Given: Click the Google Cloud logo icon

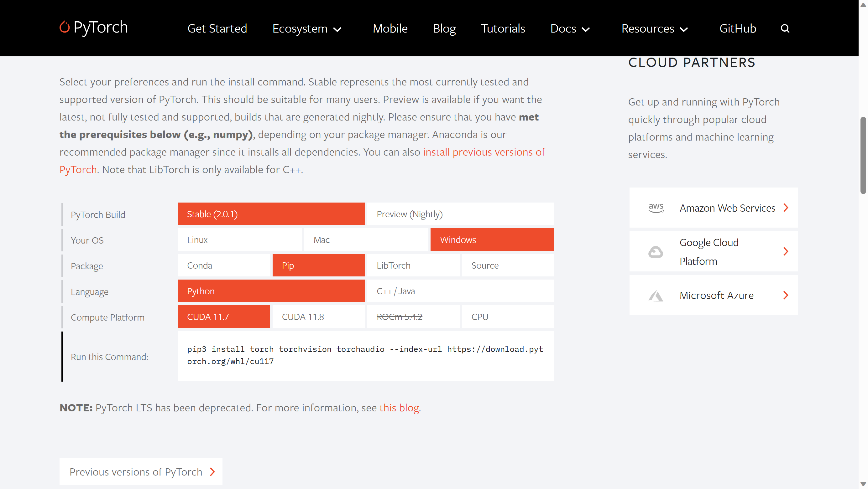Looking at the screenshot, I should pos(655,252).
